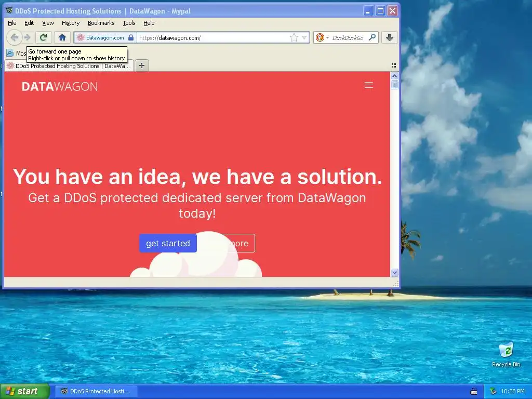Bookmark this page with the star
The height and width of the screenshot is (399, 532).
point(294,37)
